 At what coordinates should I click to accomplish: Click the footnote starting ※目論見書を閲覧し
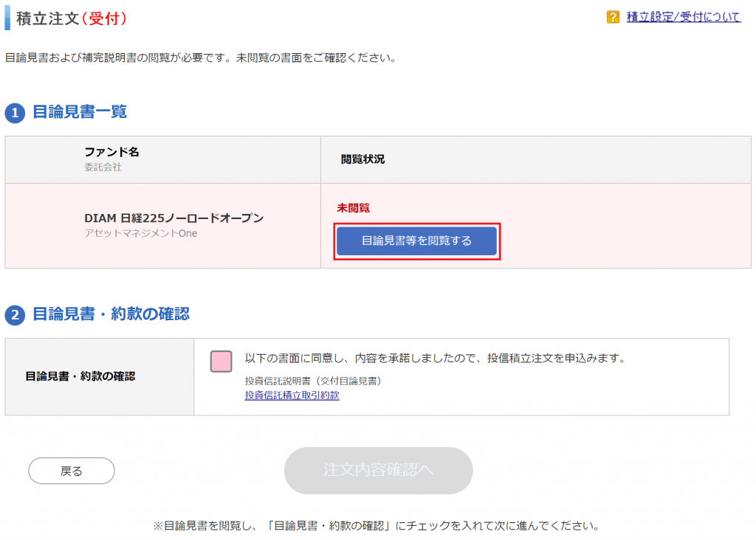point(376,525)
